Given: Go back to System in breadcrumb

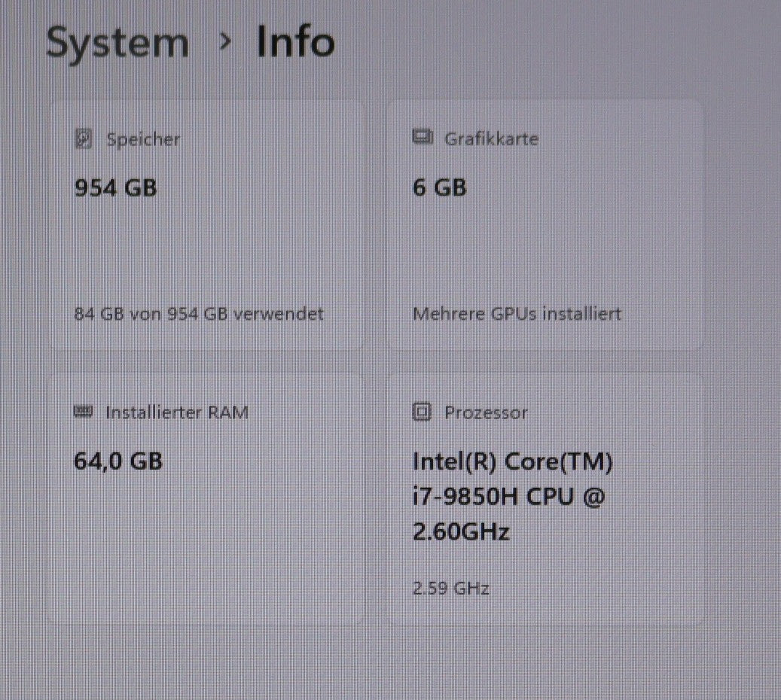Looking at the screenshot, I should click(117, 42).
